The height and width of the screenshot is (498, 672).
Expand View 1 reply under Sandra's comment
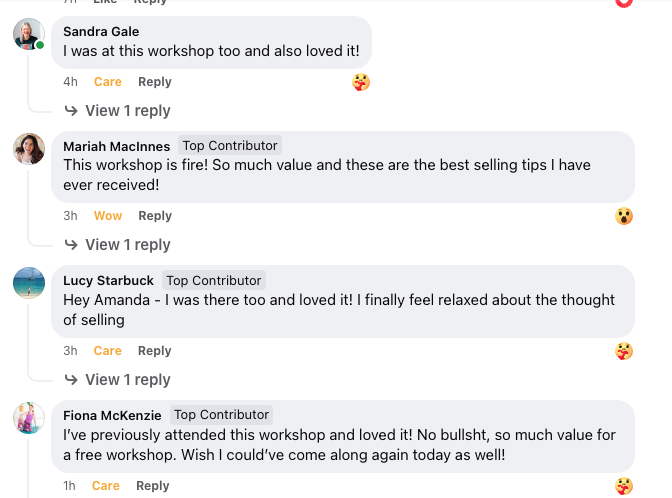[127, 111]
